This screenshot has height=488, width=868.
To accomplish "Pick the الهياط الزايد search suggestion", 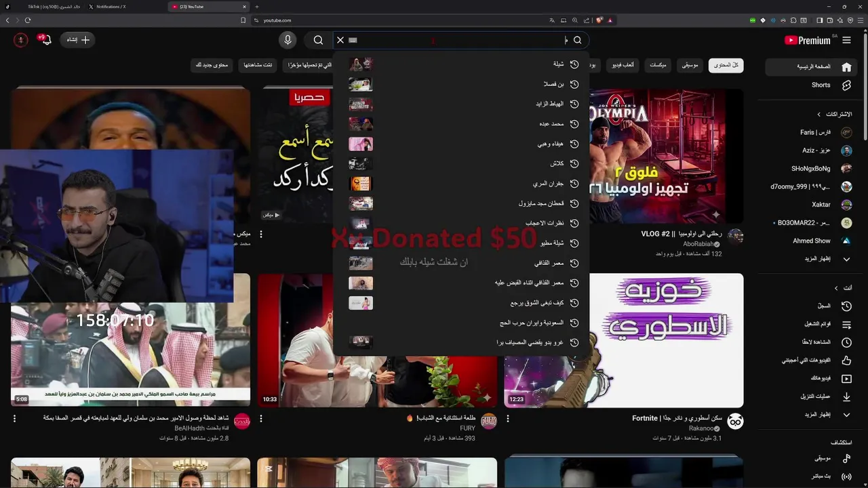I will tap(461, 104).
